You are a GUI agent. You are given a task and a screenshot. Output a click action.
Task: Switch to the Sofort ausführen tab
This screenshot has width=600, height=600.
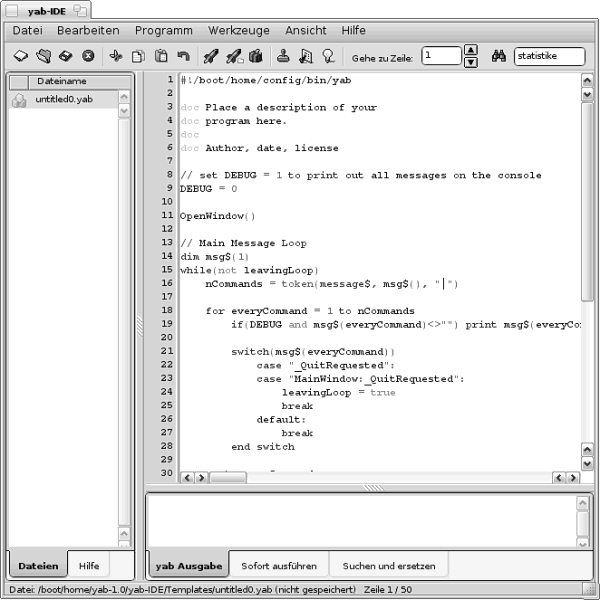[x=279, y=566]
